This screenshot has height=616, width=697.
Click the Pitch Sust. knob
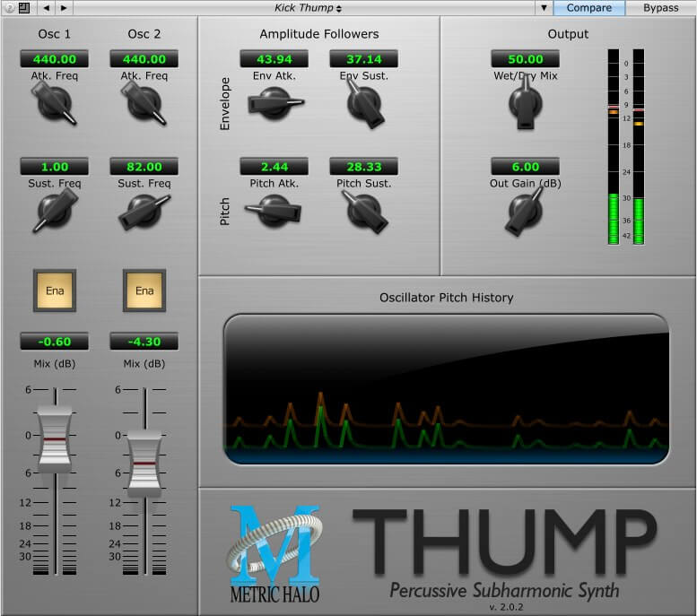(x=363, y=210)
